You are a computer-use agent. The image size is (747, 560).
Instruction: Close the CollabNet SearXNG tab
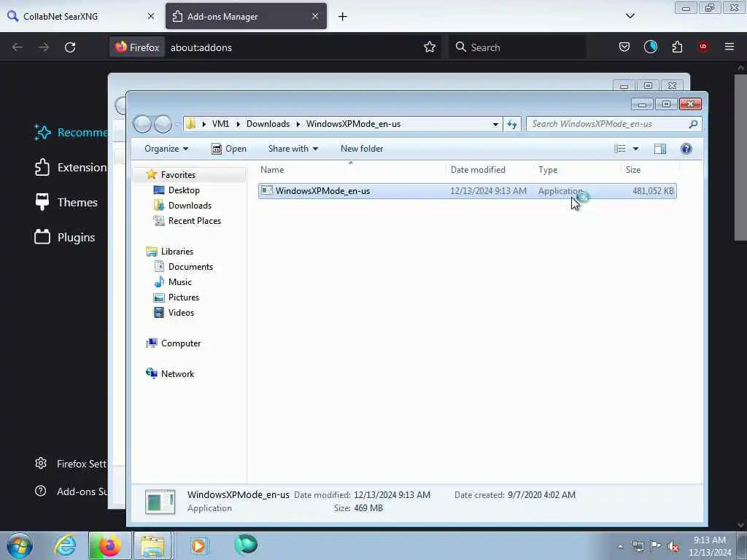150,16
